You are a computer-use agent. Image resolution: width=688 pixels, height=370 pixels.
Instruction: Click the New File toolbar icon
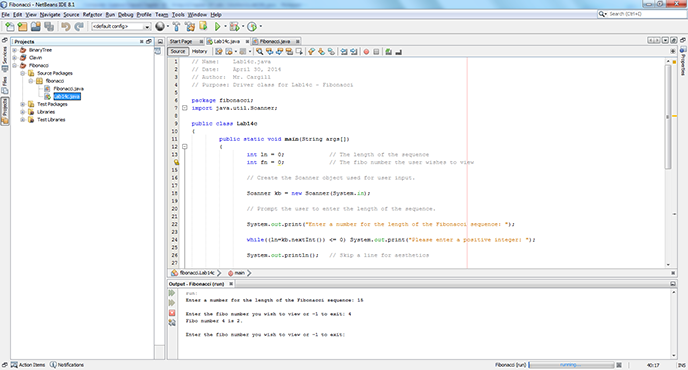pyautogui.click(x=9, y=26)
